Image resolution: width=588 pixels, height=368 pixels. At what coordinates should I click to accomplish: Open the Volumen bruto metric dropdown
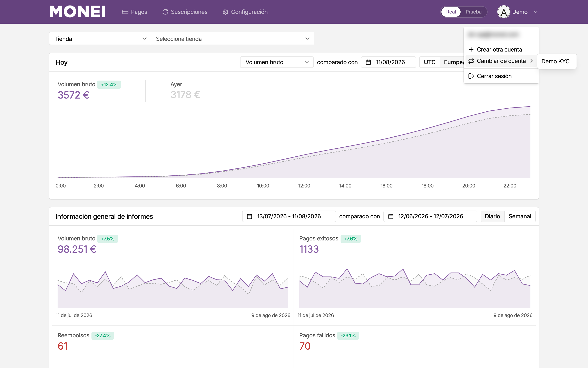pyautogui.click(x=277, y=62)
